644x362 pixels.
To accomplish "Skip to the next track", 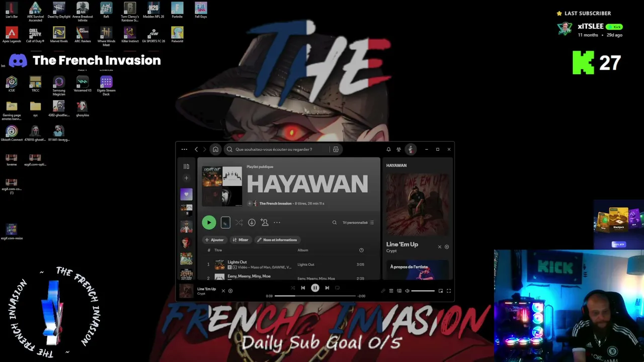I will [327, 288].
